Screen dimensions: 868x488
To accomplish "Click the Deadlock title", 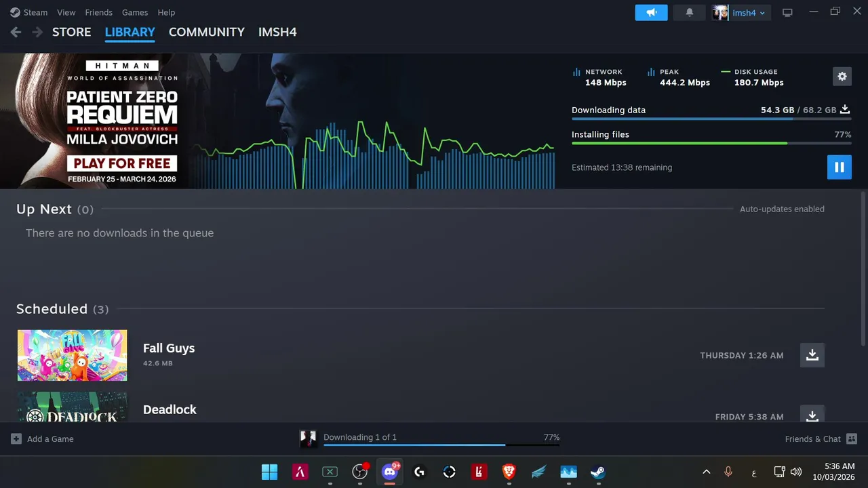I will [x=170, y=409].
